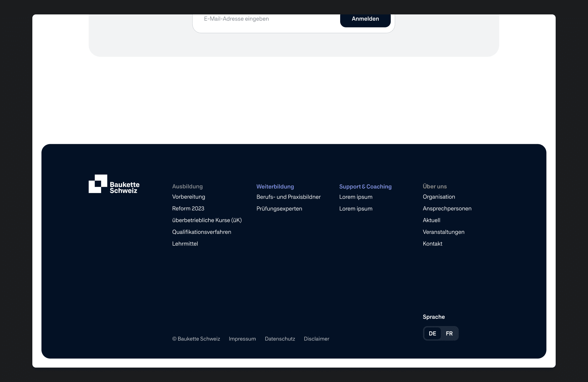Click the Sprache label
Image resolution: width=588 pixels, height=382 pixels.
tap(434, 317)
